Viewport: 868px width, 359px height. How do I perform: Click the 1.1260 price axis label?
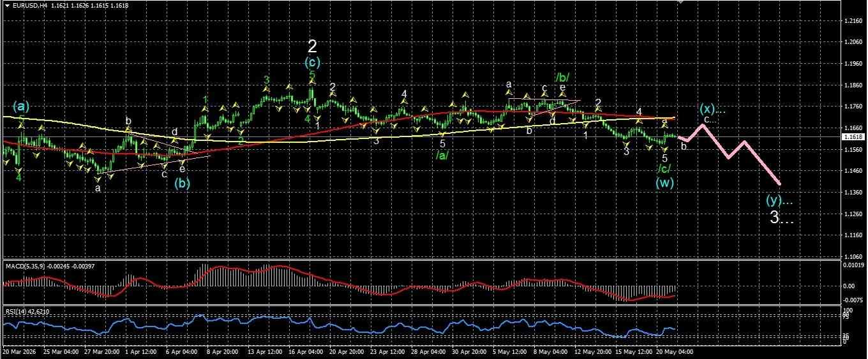click(852, 214)
